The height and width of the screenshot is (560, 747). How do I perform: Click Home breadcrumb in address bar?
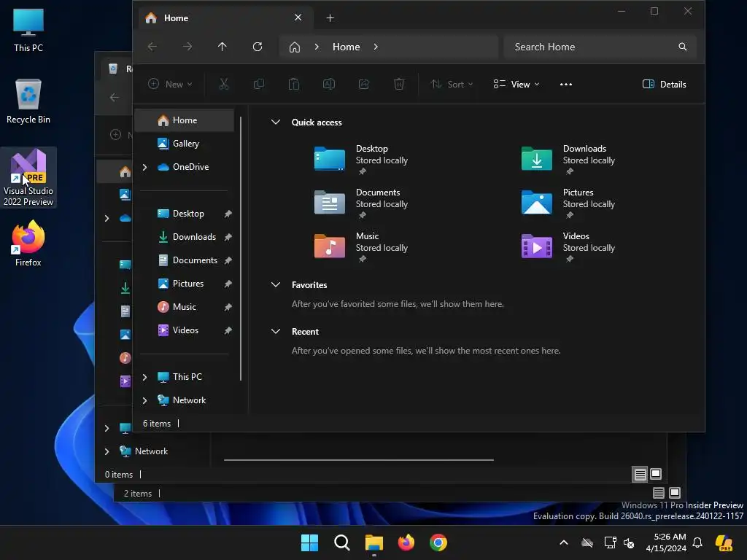point(346,47)
